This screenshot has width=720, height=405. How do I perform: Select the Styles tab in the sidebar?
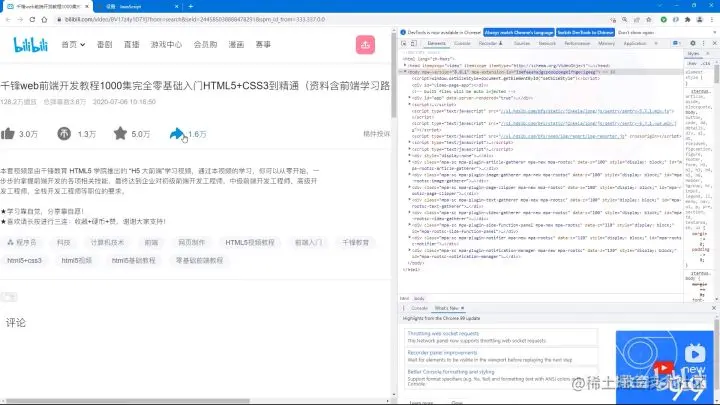coord(693,54)
